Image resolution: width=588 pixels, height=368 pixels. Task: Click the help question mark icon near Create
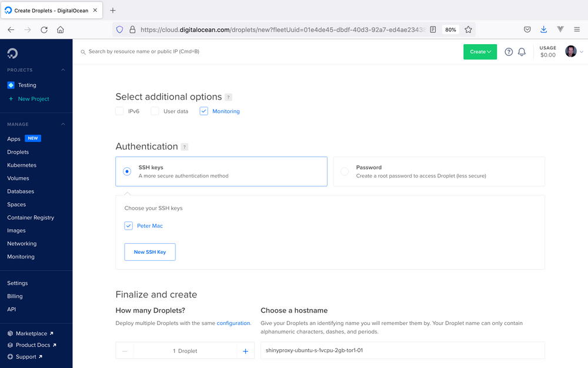(508, 52)
